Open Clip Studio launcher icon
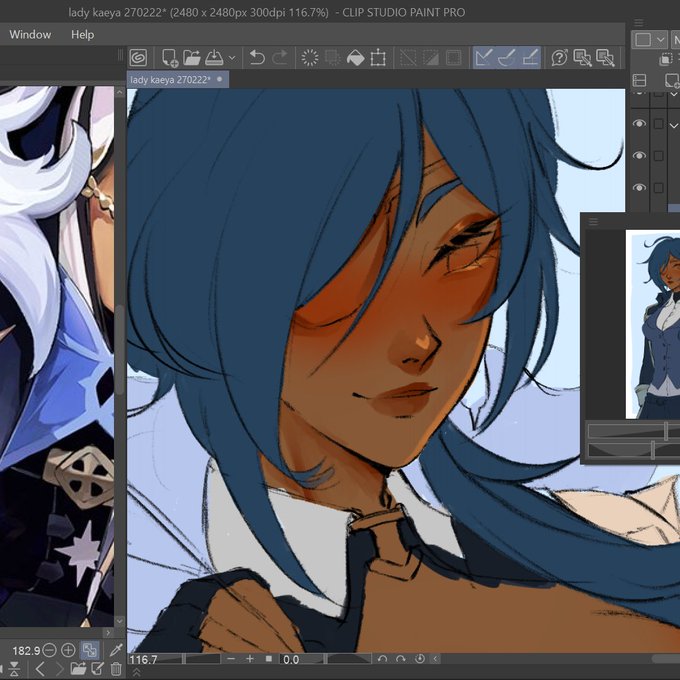 138,58
